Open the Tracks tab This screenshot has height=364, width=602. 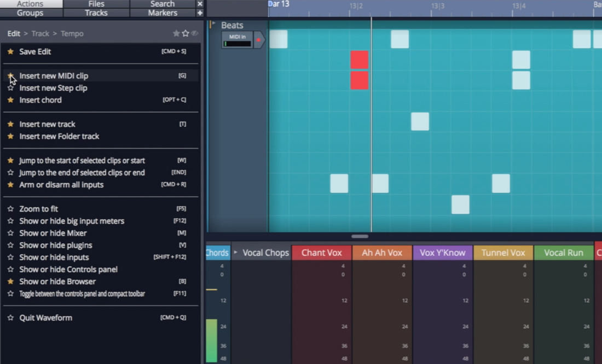pos(96,13)
